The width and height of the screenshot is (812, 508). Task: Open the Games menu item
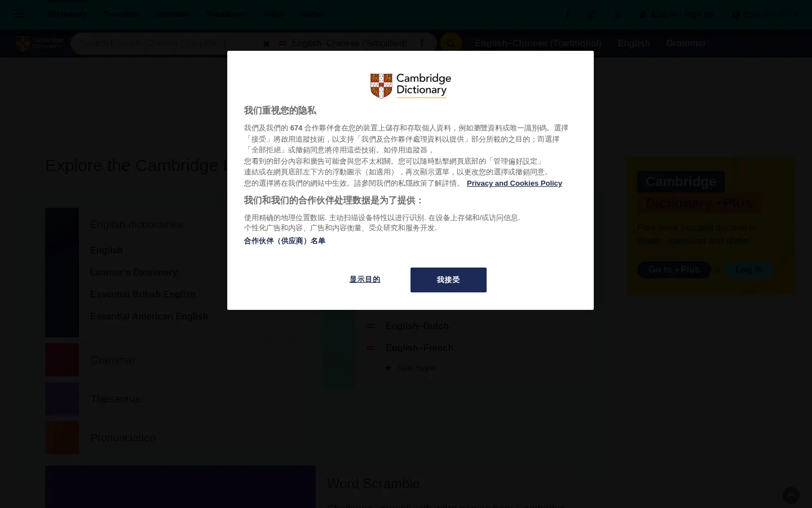[x=312, y=14]
